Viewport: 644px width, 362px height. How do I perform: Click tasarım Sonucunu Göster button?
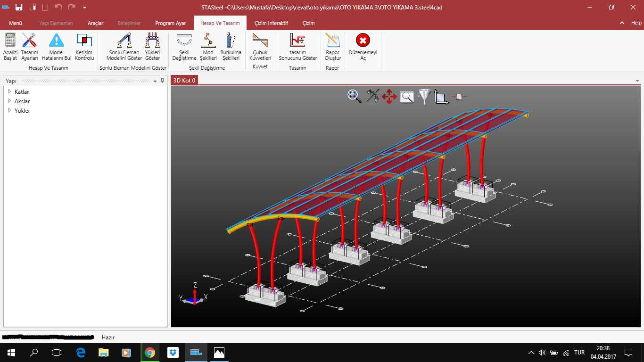point(297,41)
